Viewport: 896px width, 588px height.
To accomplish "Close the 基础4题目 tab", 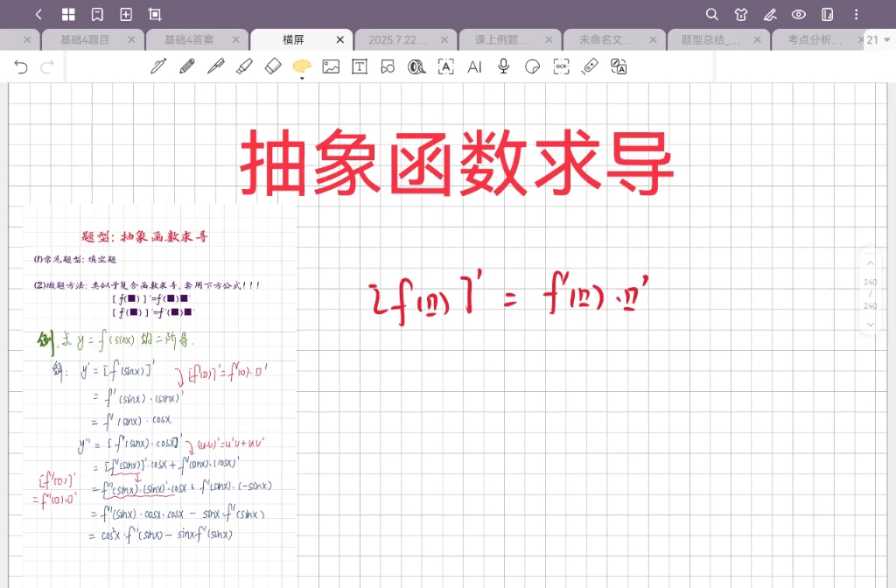I will tap(131, 40).
